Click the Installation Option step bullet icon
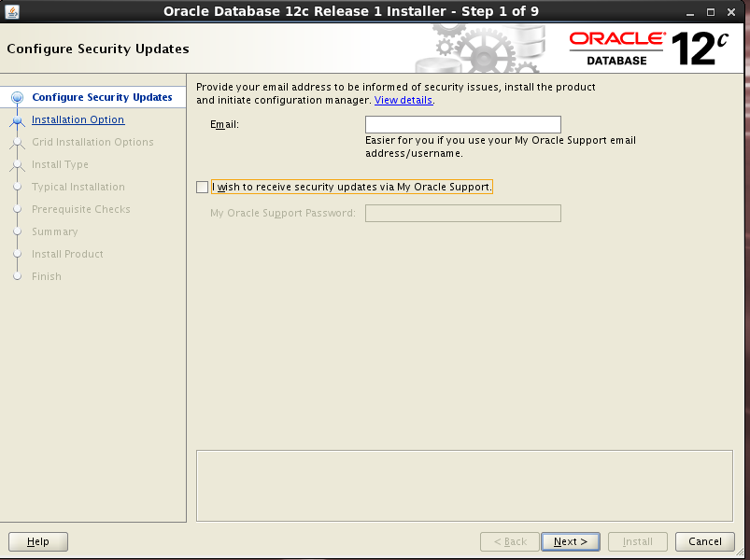 [x=17, y=119]
